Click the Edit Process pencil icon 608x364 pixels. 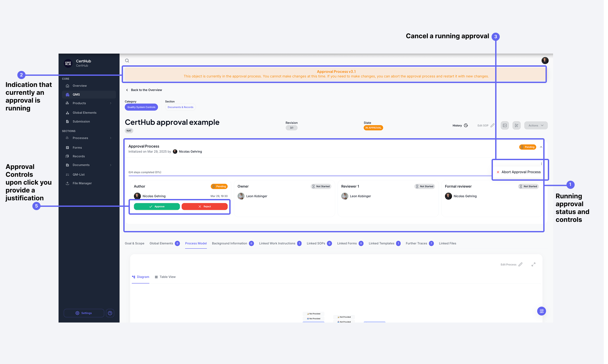pos(520,264)
